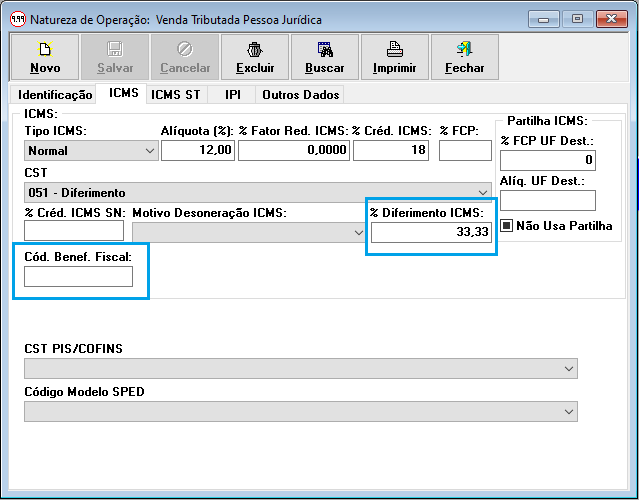
Task: Switch to the ICMS ST tab
Action: pos(176,95)
